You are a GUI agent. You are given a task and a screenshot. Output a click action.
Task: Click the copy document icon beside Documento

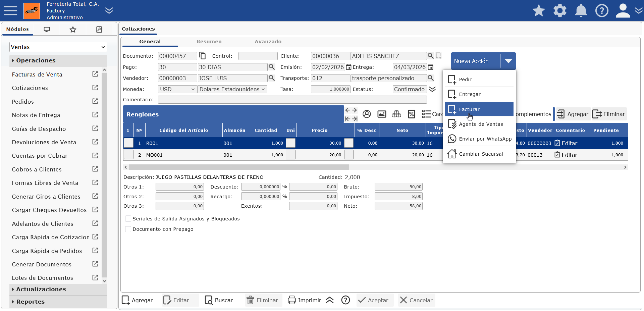203,56
